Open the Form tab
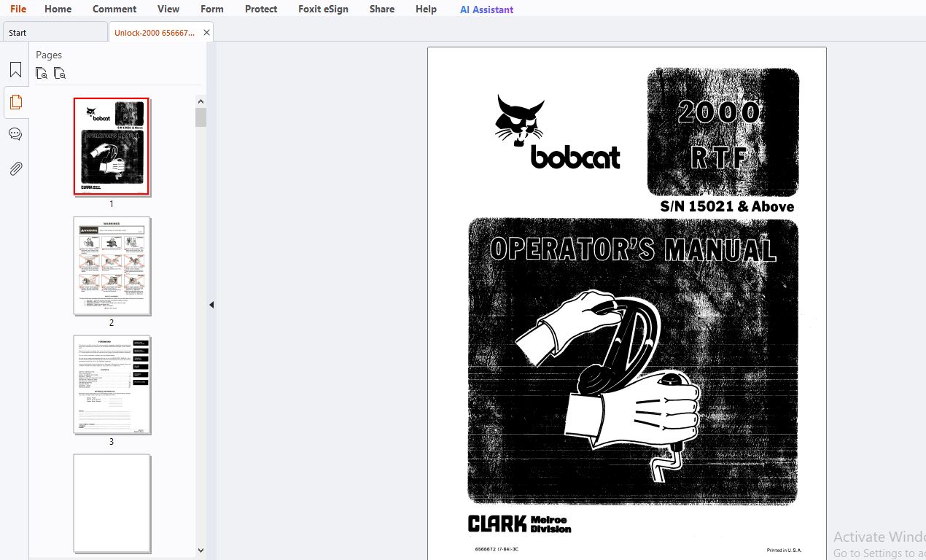Viewport: 926px width, 560px height. (212, 9)
